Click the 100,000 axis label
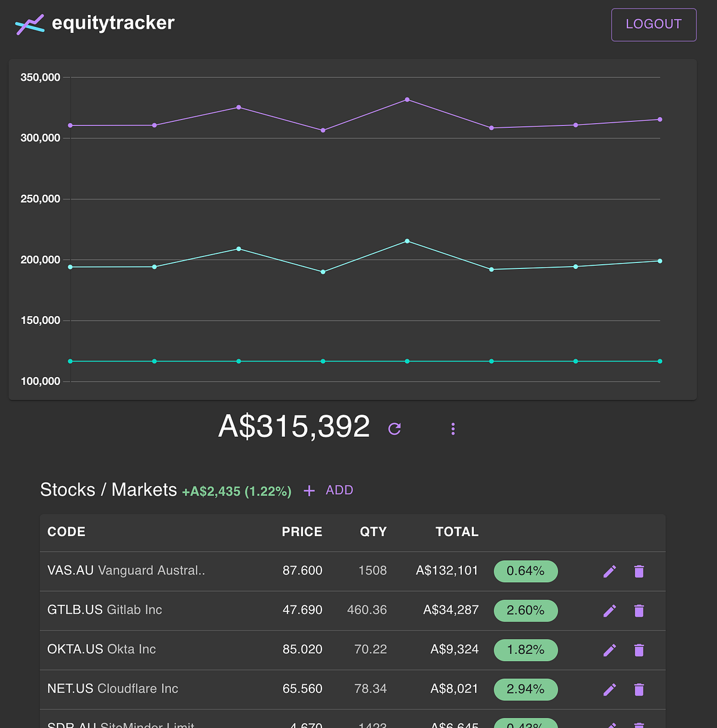The image size is (717, 728). click(x=41, y=381)
